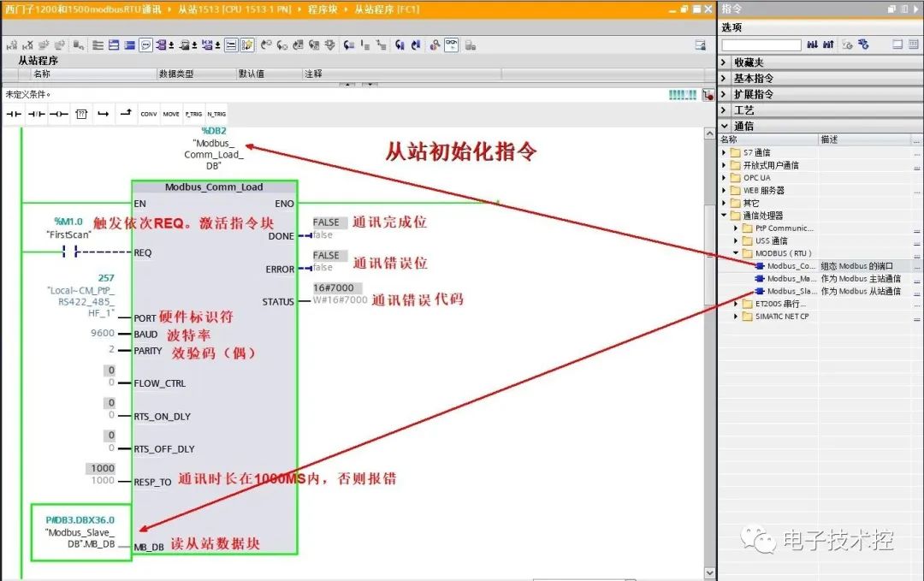This screenshot has width=924, height=581.
Task: Expand the 工艺 section
Action: [x=724, y=110]
